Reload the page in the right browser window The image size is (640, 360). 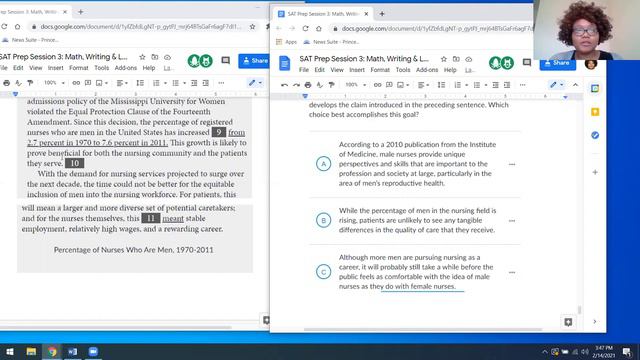coord(305,29)
